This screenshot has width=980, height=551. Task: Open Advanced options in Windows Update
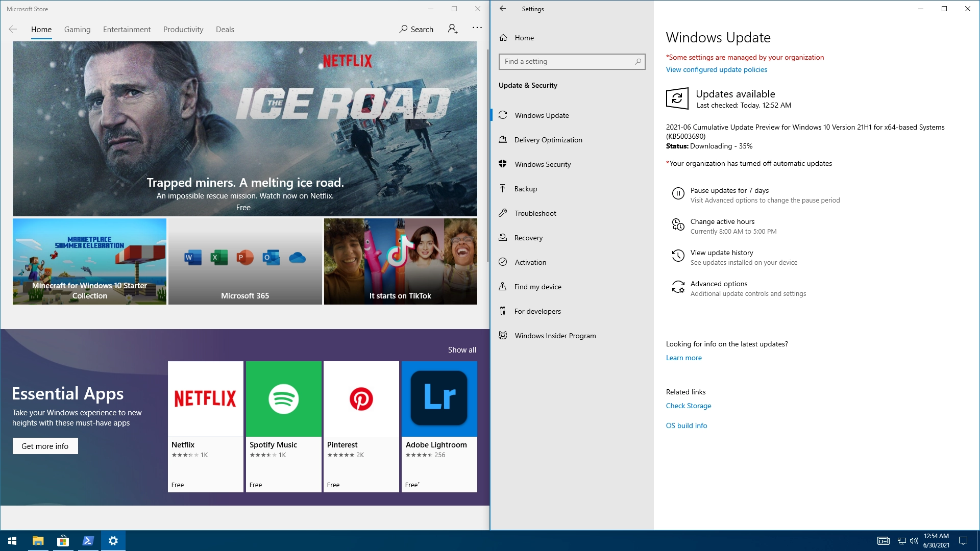click(x=719, y=284)
